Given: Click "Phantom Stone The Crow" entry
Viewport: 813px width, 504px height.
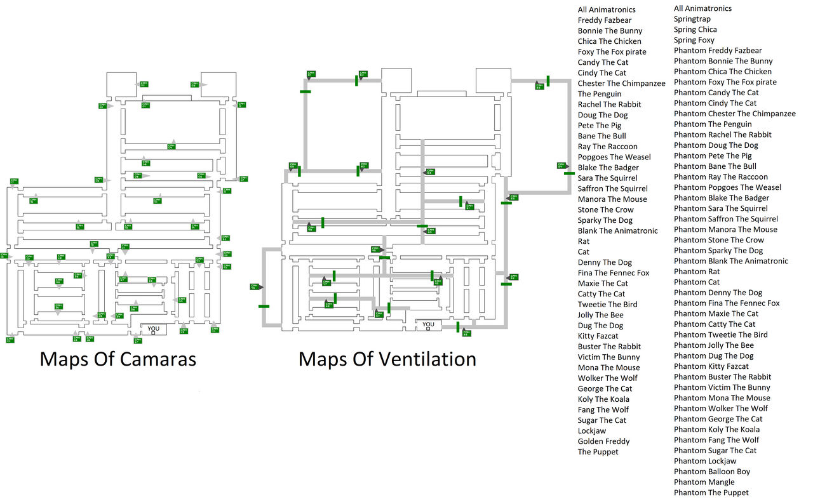Looking at the screenshot, I should (x=719, y=240).
